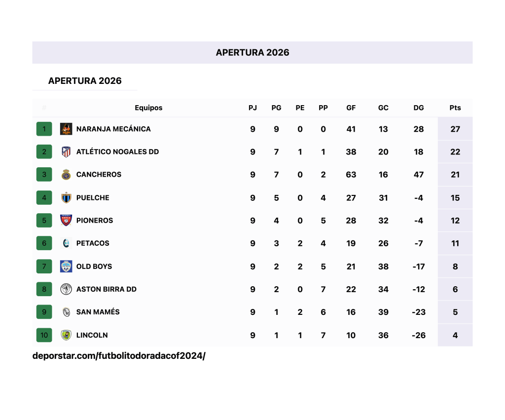Sort by the GF column header
Screen dimensions: 505x420
(351, 108)
